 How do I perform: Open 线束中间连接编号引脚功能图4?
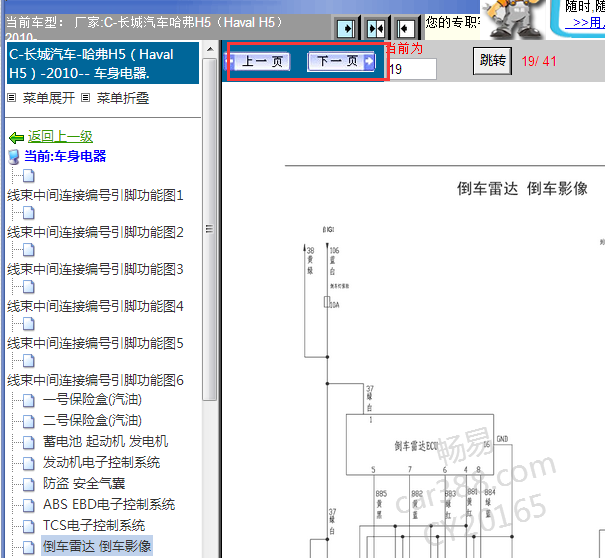click(x=95, y=306)
